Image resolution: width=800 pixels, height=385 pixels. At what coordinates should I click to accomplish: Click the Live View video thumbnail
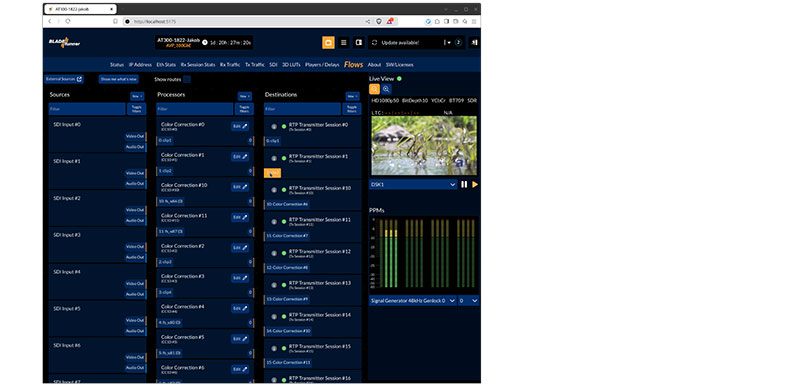coord(424,145)
